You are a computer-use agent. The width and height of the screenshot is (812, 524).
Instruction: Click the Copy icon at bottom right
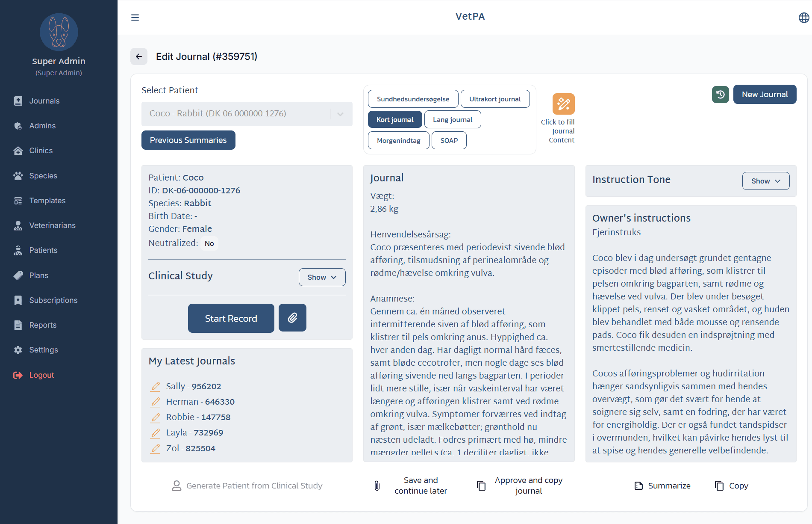pos(720,486)
